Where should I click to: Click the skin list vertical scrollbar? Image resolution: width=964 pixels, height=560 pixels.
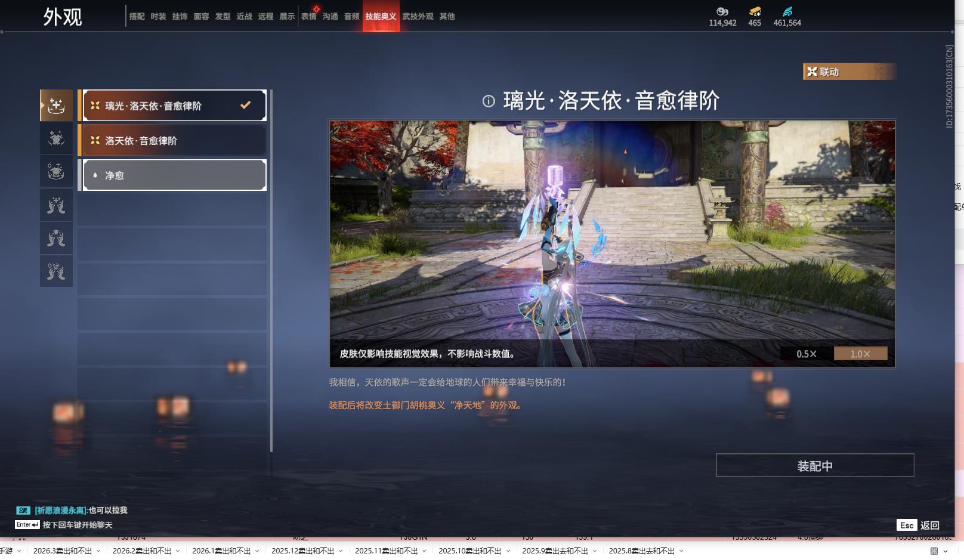(x=271, y=271)
